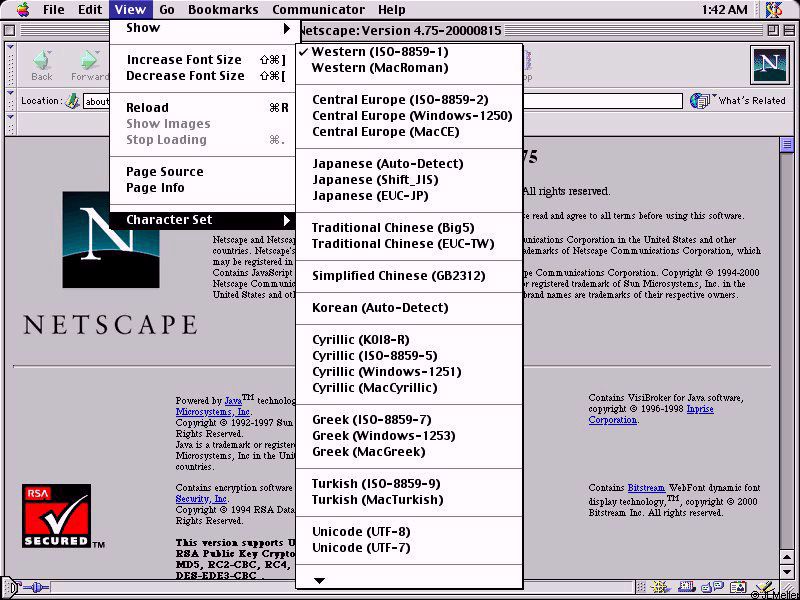Select Reload from the View menu

203,108
